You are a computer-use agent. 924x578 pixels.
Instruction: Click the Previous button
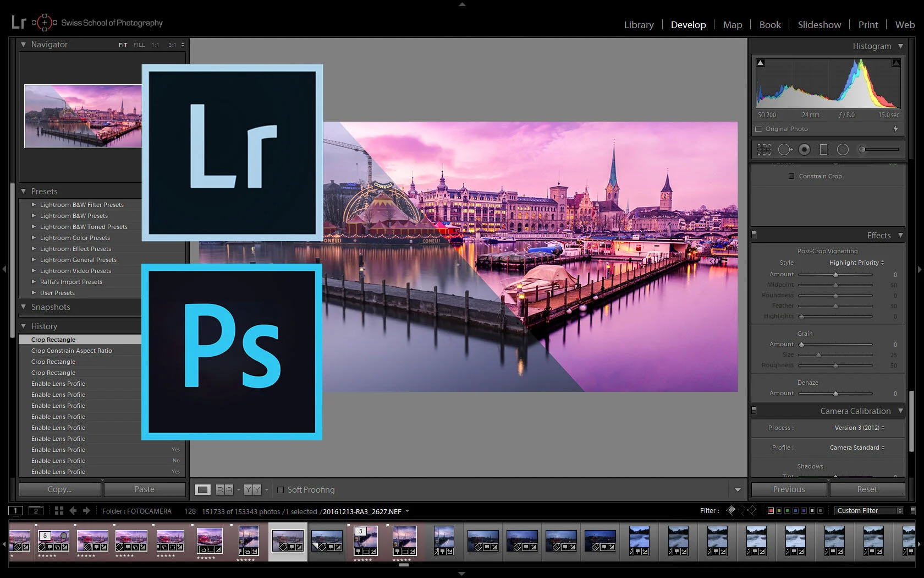(789, 489)
